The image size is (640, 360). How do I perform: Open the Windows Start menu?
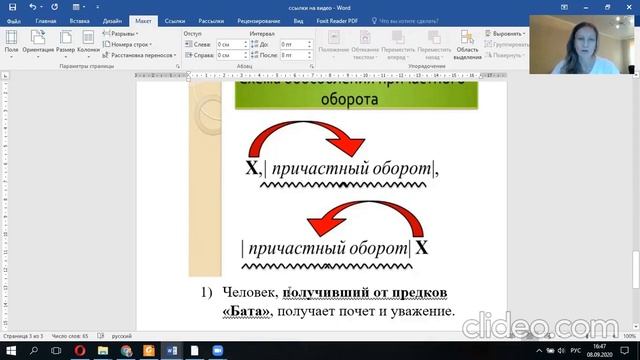click(11, 351)
